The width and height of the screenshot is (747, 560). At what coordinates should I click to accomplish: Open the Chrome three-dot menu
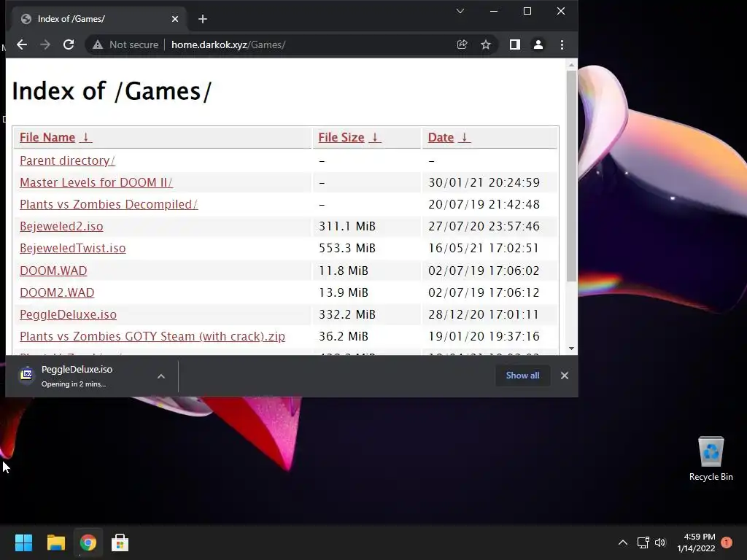pyautogui.click(x=562, y=44)
